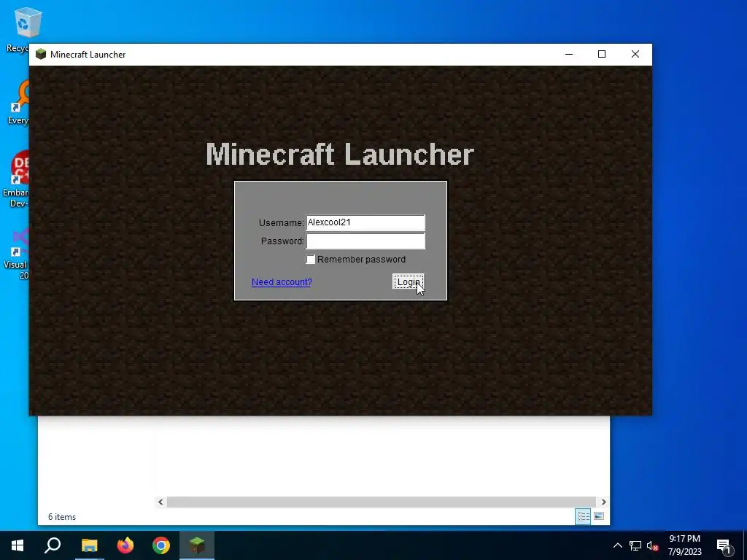Image resolution: width=747 pixels, height=560 pixels.
Task: Click the '6 items' status text
Action: tap(62, 517)
